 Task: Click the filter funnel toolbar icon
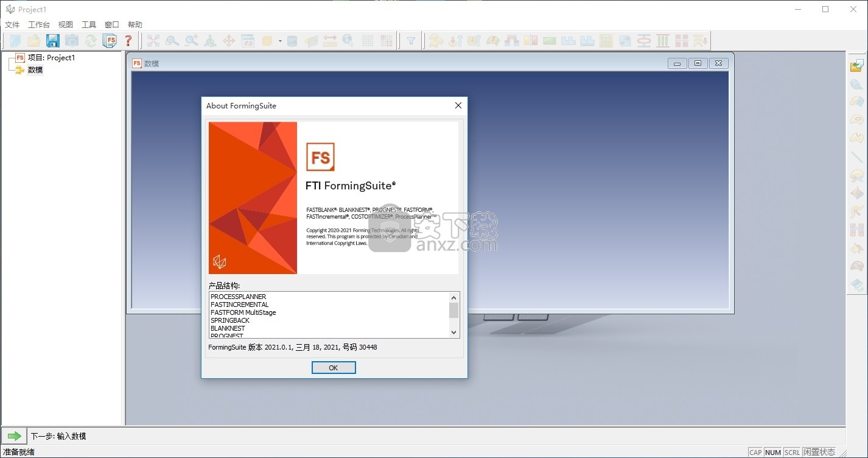coord(411,41)
